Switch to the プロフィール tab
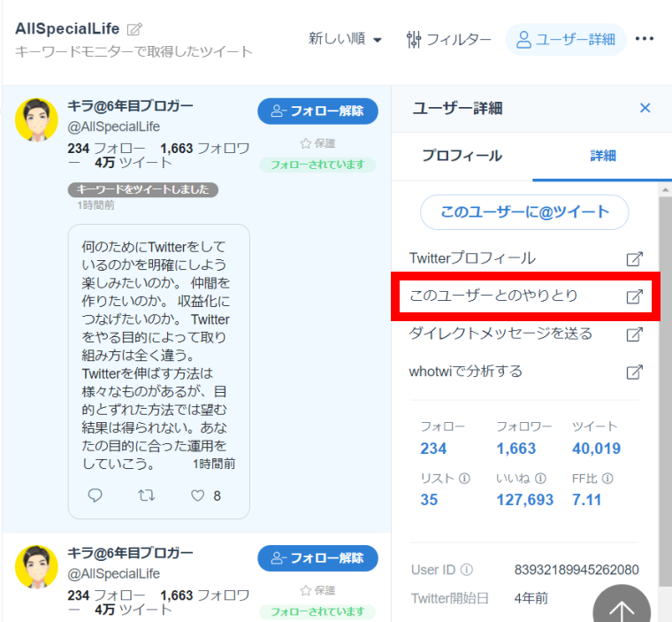Viewport: 672px width, 622px height. point(462,156)
